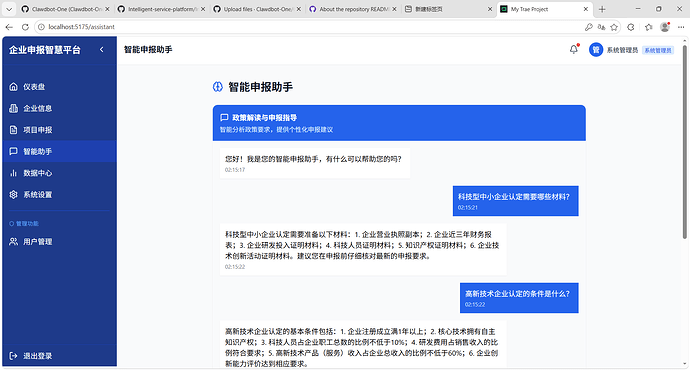
Task: Click the site information icon in address bar
Action: pyautogui.click(x=41, y=27)
